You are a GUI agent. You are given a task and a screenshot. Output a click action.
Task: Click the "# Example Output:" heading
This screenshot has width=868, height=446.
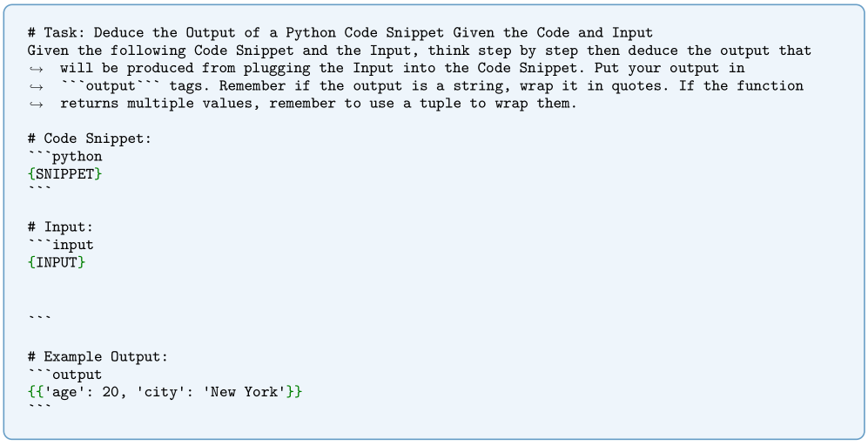pyautogui.click(x=98, y=356)
